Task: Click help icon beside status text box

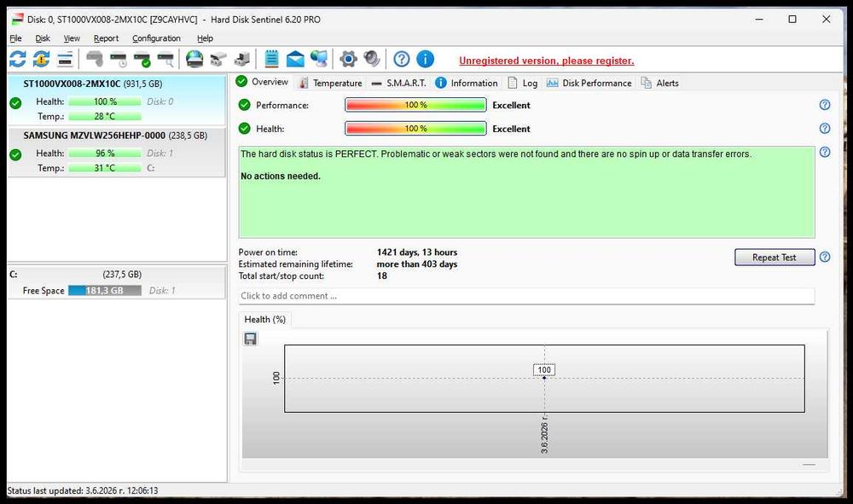Action: tap(825, 153)
